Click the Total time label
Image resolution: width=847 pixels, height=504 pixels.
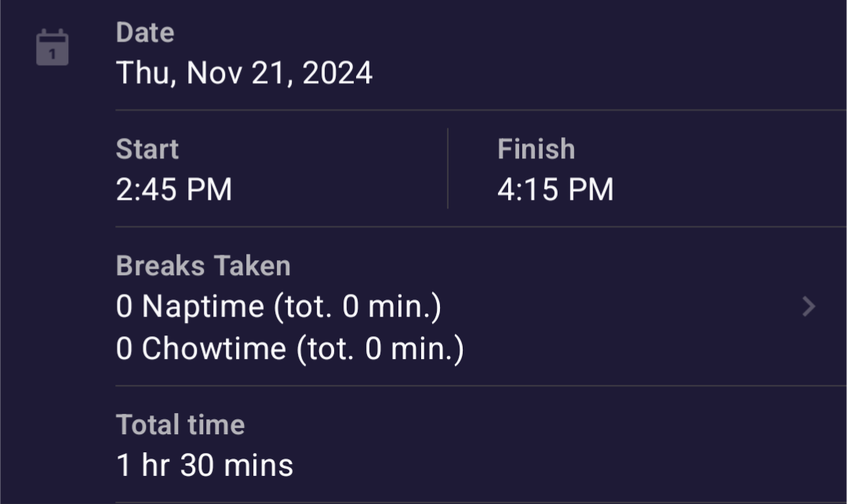pos(180,425)
